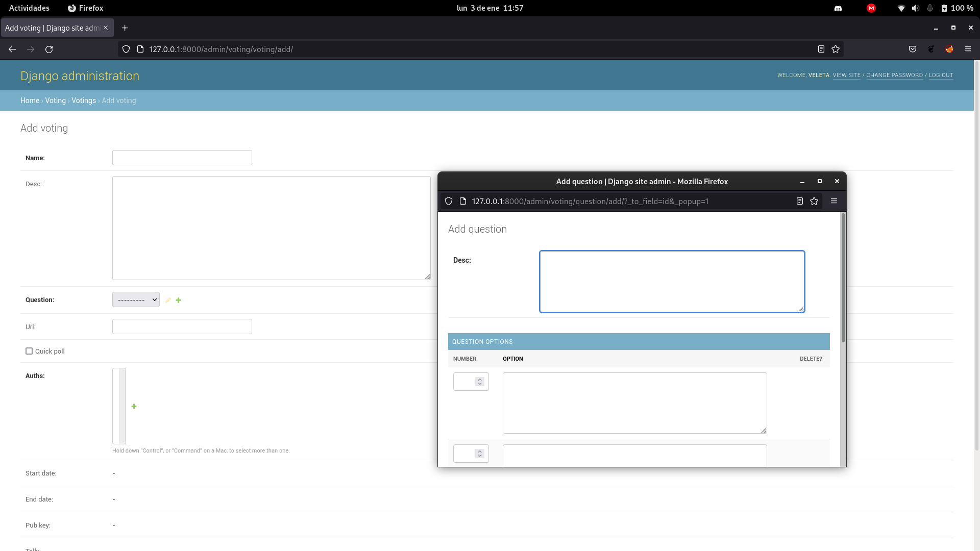Open reader view in the popup address bar
Image resolution: width=980 pixels, height=551 pixels.
tap(800, 202)
